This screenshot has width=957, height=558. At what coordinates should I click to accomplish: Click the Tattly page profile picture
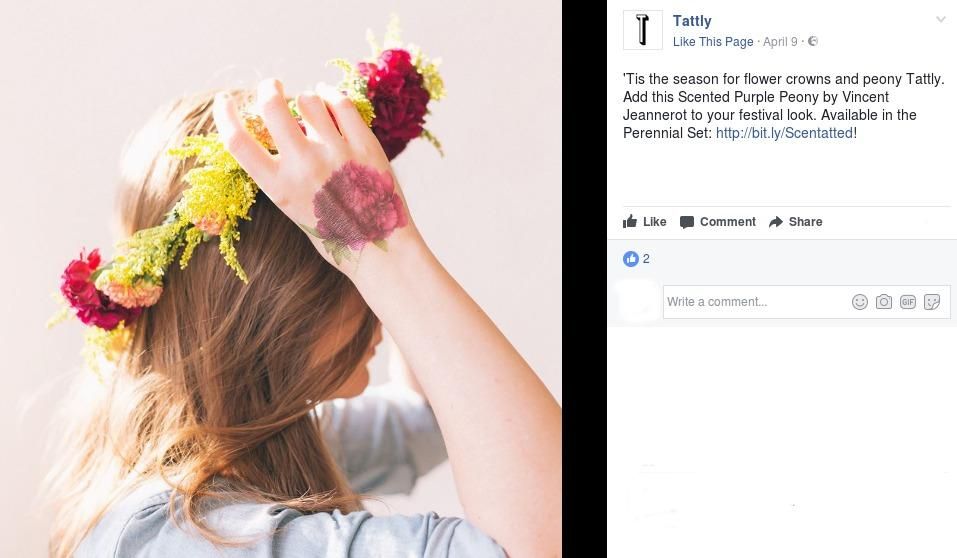(642, 30)
